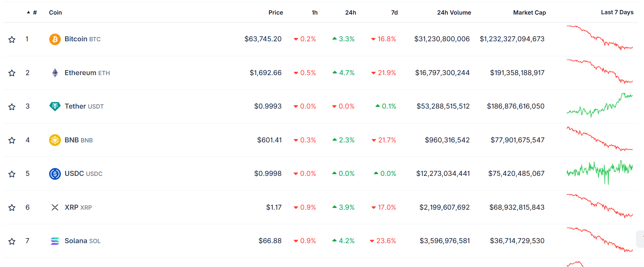Open Bitcoin's 7-day sparkline chart
Image resolution: width=644 pixels, height=267 pixels.
click(600, 38)
